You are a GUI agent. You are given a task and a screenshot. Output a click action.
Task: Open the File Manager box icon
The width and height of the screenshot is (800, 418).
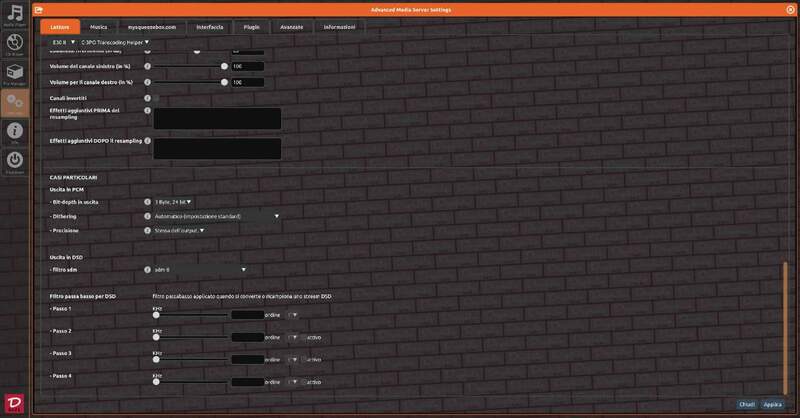[x=15, y=74]
